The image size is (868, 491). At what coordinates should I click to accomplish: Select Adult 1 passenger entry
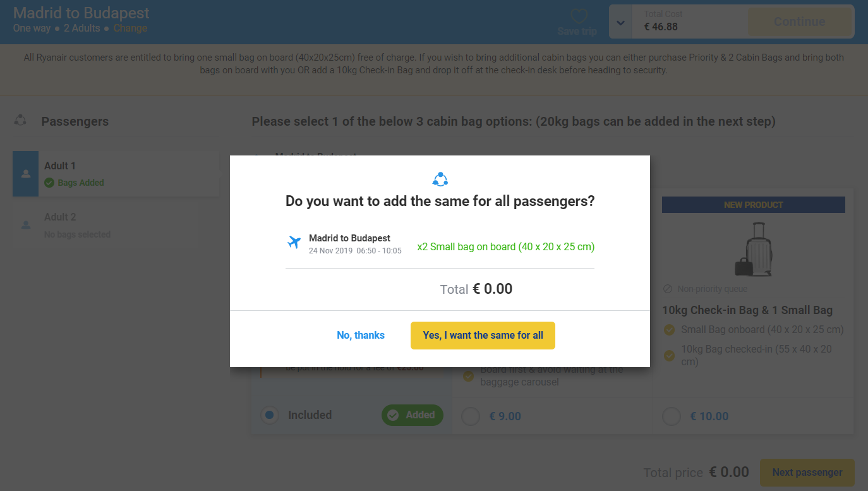[116, 174]
